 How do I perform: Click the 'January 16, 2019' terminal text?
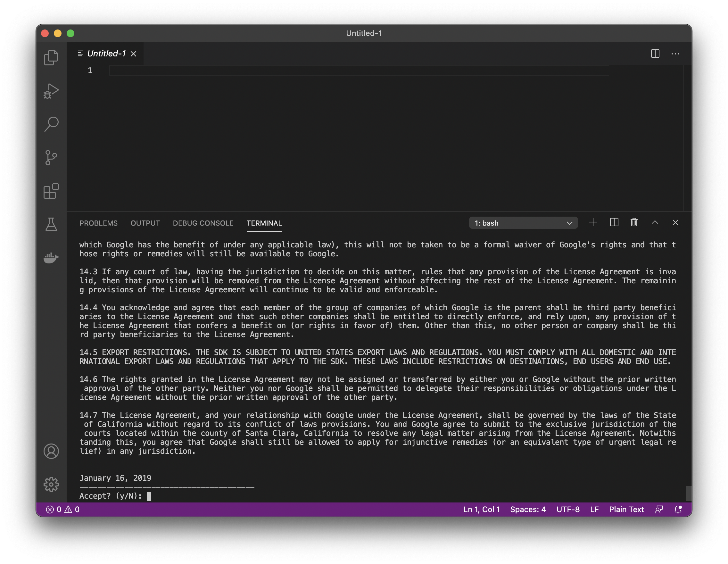point(115,478)
